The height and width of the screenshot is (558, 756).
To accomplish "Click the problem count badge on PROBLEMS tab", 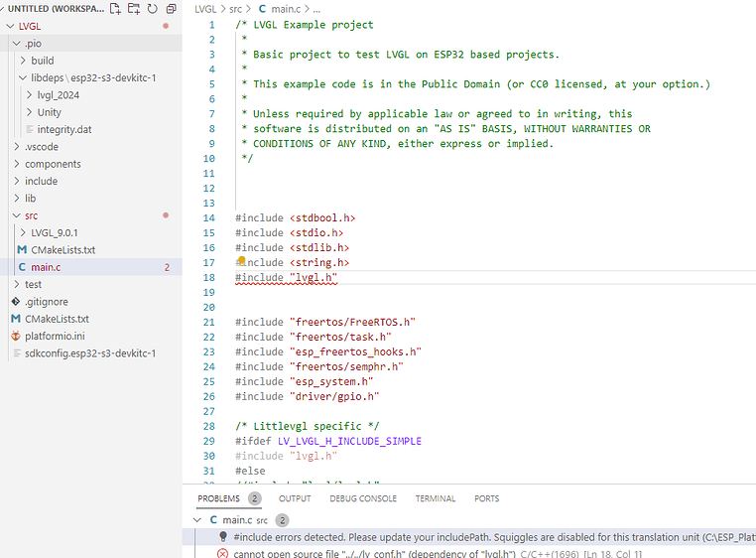I will tap(255, 498).
